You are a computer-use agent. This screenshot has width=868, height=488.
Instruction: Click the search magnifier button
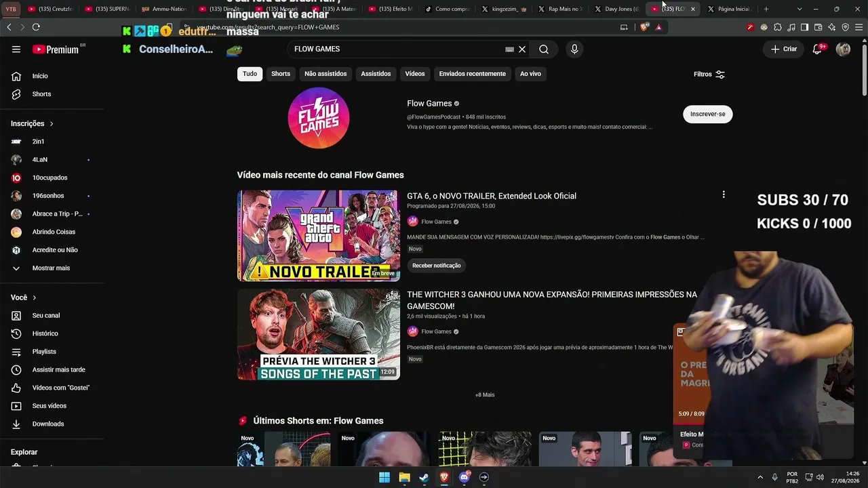click(x=544, y=49)
